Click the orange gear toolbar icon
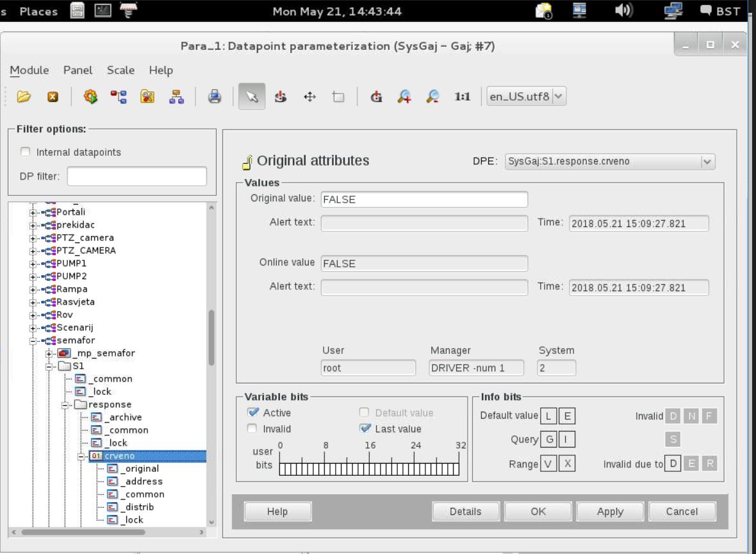The image size is (756, 554). [x=90, y=97]
